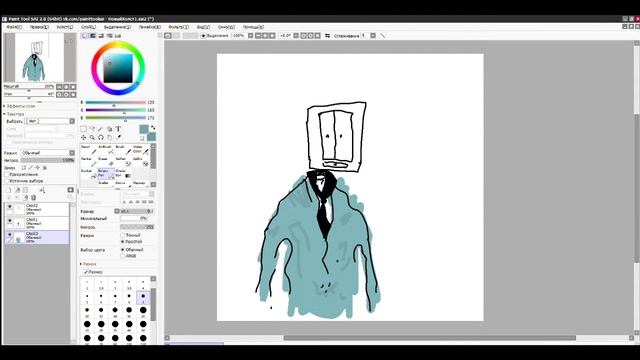Select the ARGB color pick option
Image resolution: width=640 pixels, height=360 pixels.
coord(122,256)
